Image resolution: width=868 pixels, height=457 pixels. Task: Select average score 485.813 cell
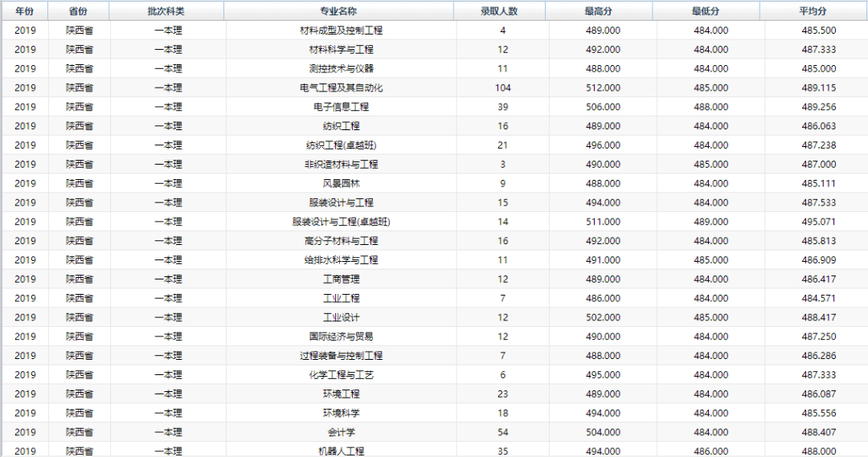(819, 241)
